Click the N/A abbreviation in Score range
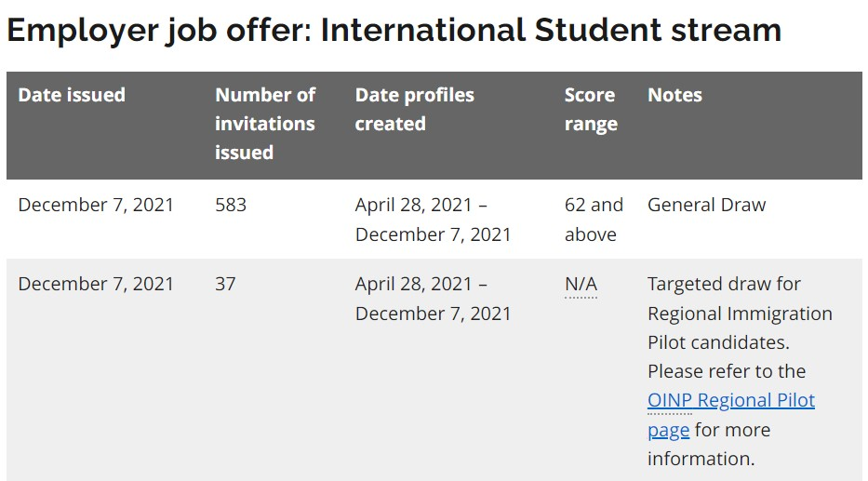Image resolution: width=868 pixels, height=481 pixels. click(581, 285)
